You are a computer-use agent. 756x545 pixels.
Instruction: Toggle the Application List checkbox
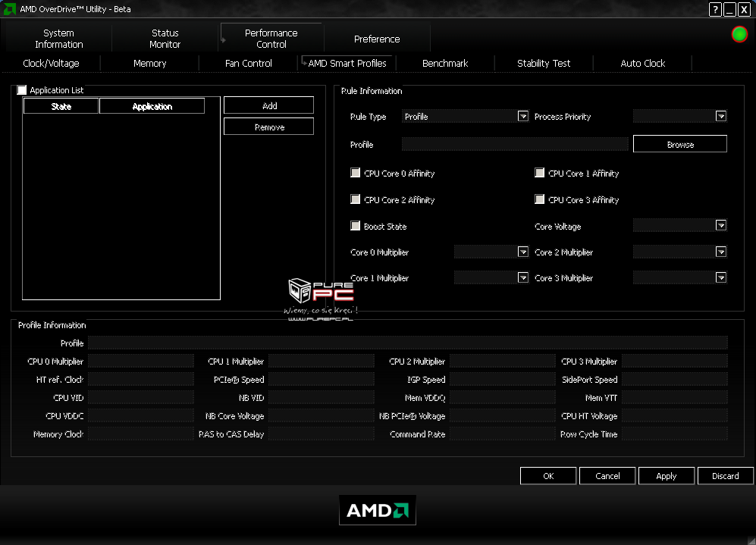pos(22,89)
